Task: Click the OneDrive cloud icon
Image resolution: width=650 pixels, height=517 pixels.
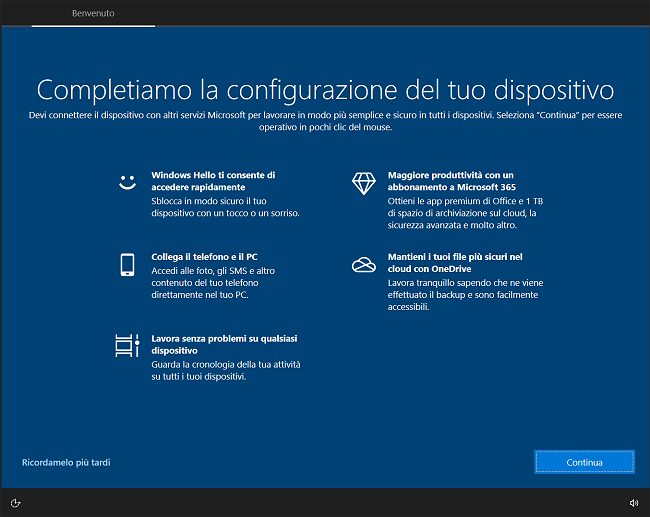Action: (362, 265)
